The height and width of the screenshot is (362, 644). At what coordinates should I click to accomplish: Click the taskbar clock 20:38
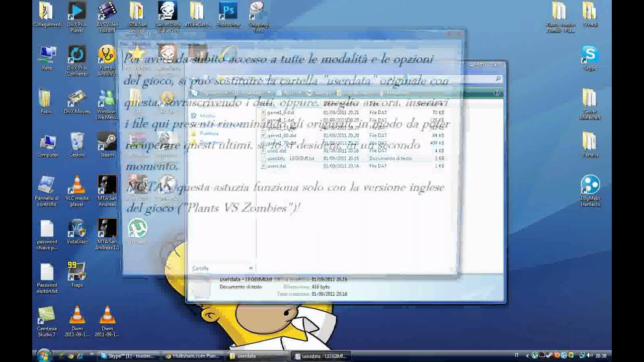[600, 356]
